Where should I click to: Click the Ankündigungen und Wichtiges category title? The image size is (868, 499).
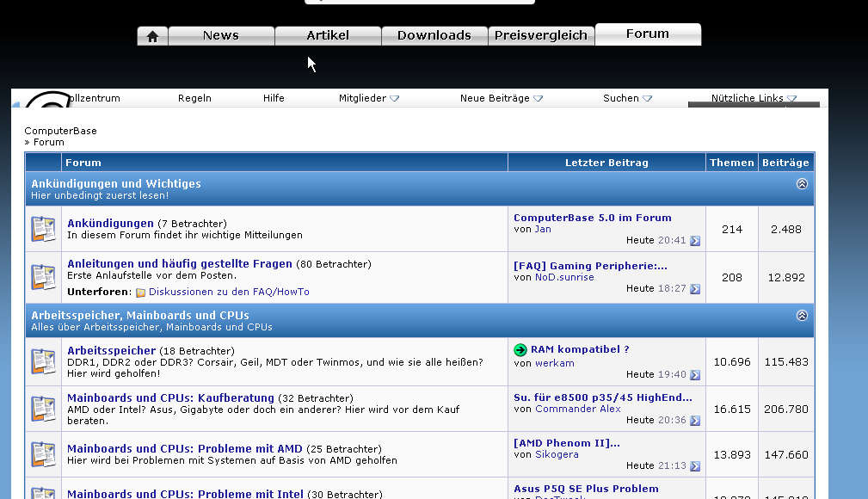coord(115,183)
